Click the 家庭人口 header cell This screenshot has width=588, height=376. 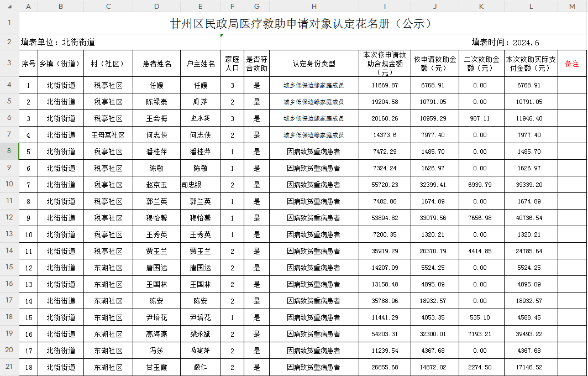(x=232, y=64)
